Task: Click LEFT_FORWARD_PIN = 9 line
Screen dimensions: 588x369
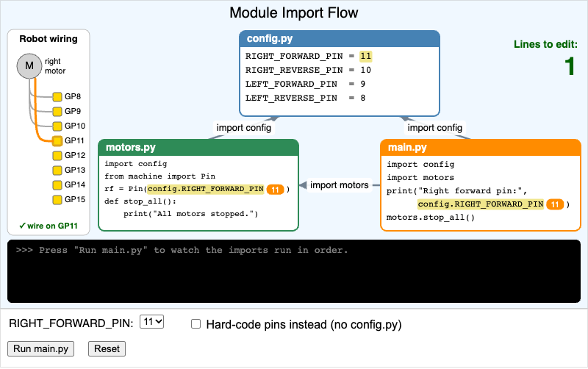Action: coord(305,84)
